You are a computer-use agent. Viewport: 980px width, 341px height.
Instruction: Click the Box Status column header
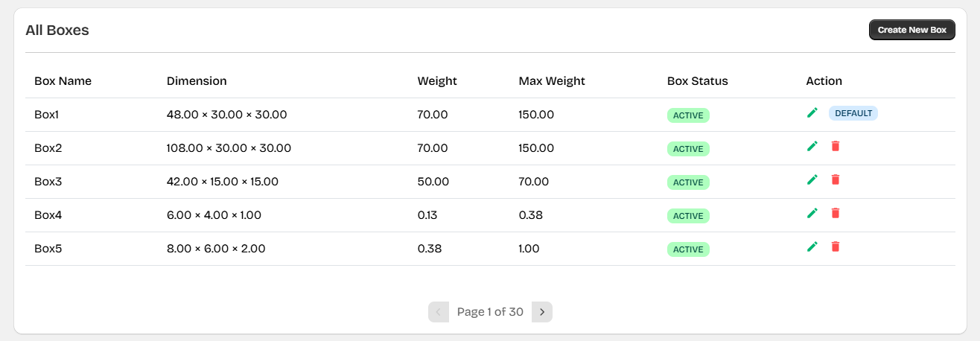click(697, 80)
